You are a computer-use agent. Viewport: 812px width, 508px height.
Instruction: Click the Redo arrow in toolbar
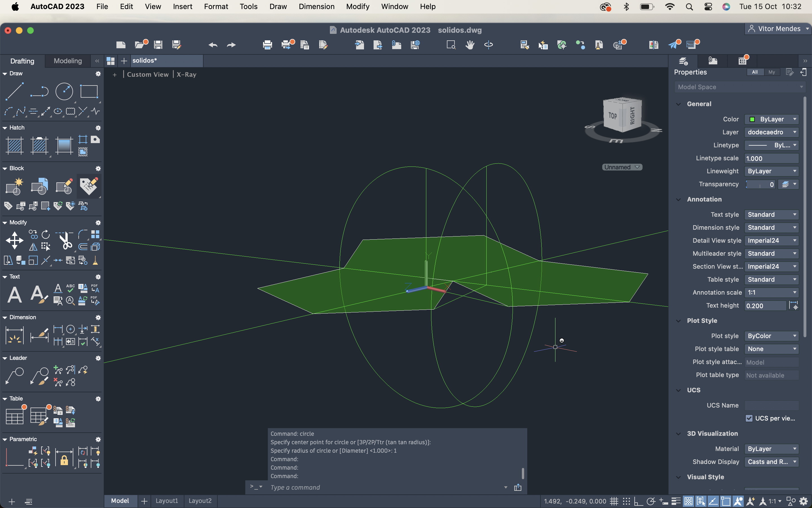(231, 45)
